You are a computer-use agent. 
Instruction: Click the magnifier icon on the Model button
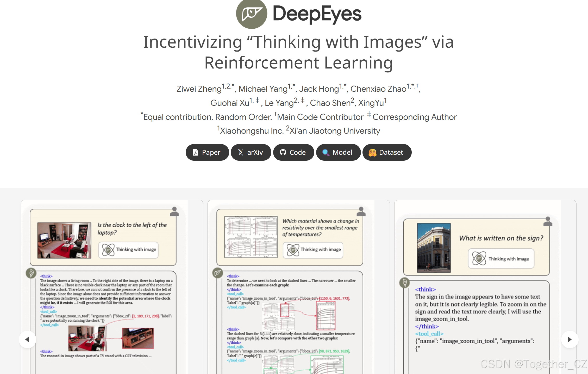(326, 152)
